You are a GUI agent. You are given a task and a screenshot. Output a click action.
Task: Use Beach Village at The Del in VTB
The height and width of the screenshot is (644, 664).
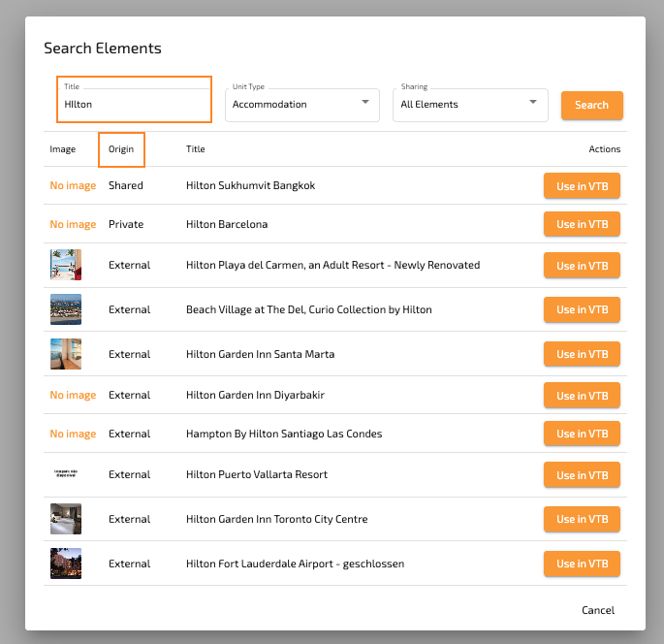582,309
